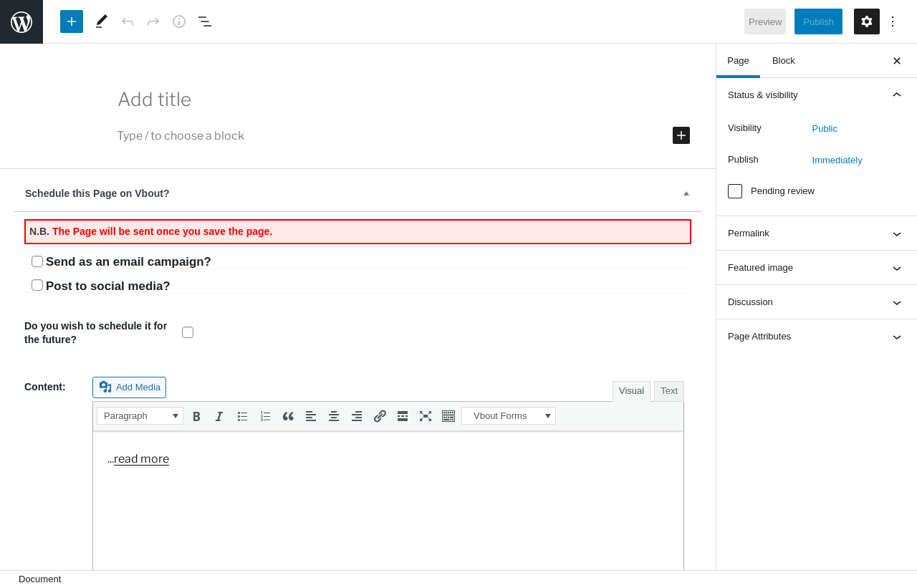Screen dimensions: 917x588
Task: Apply blockquote formatting
Action: [288, 416]
